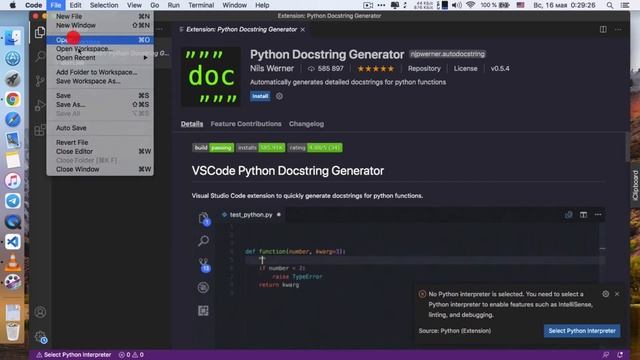Toggle Auto Save in File menu
The image size is (640, 360).
click(x=100, y=128)
